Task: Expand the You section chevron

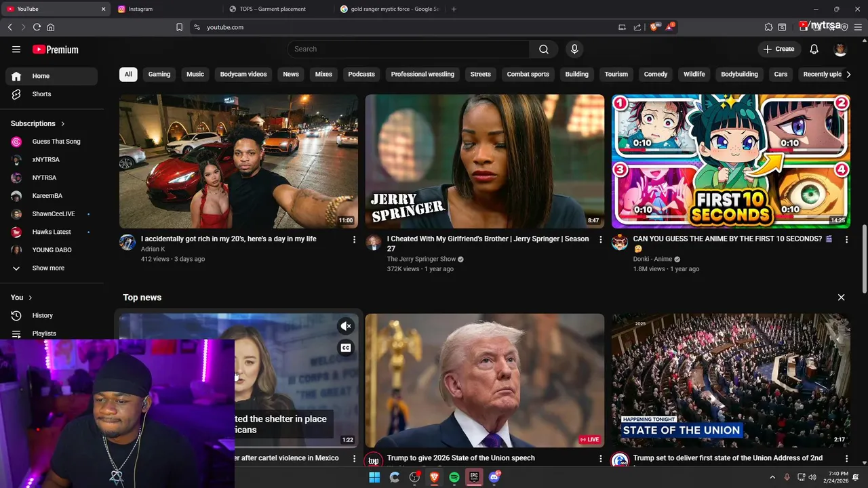Action: (x=31, y=298)
